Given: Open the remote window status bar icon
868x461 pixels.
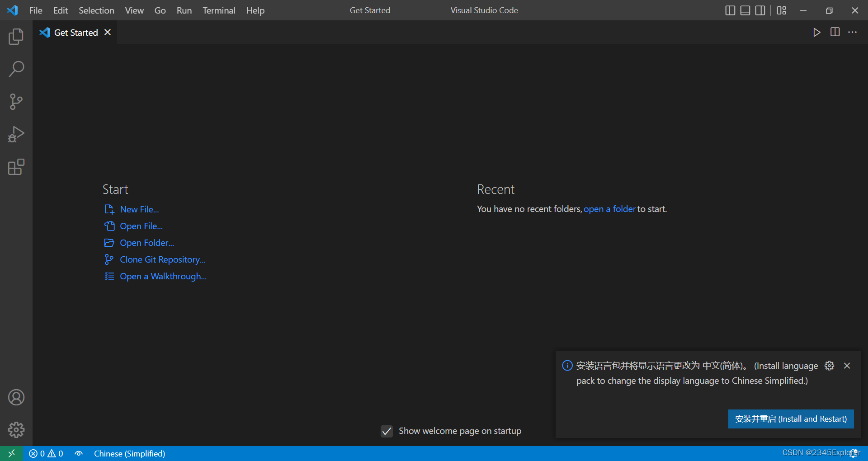Looking at the screenshot, I should (x=12, y=453).
